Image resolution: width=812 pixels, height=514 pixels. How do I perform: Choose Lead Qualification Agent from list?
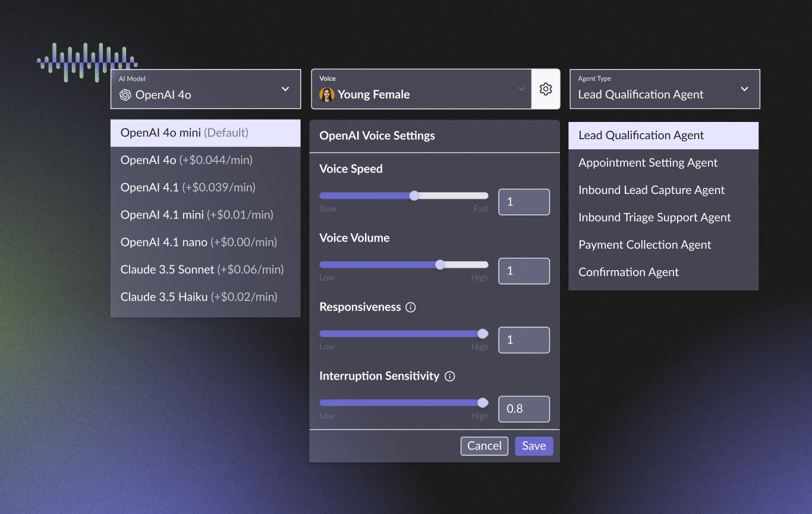point(663,136)
